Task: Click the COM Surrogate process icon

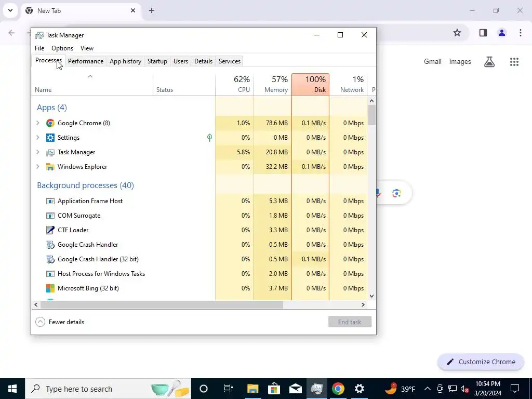Action: (x=50, y=216)
